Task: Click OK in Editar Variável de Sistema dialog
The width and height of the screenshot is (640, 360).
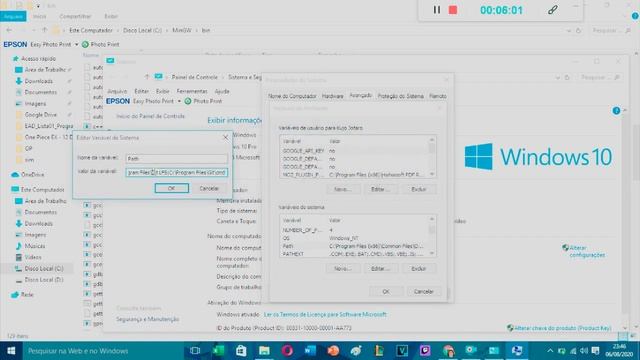Action: [x=171, y=188]
